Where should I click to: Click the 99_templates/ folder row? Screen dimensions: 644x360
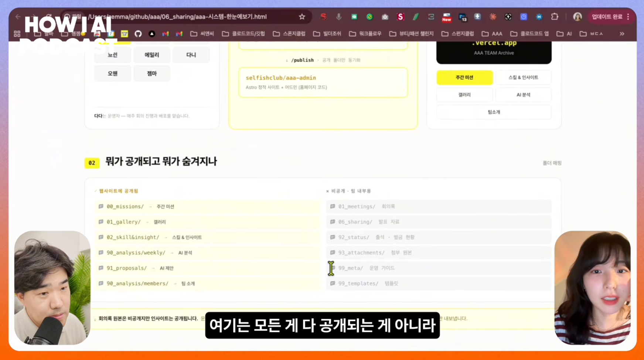439,284
